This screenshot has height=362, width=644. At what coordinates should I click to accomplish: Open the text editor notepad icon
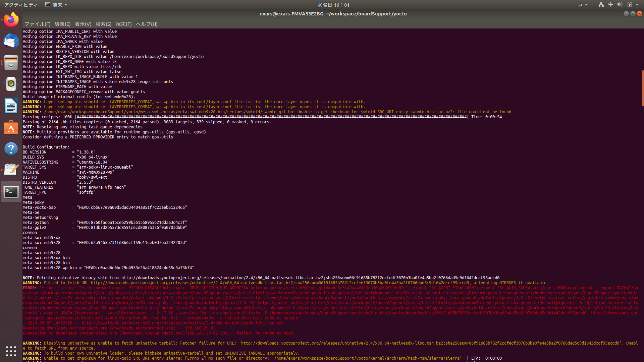pyautogui.click(x=11, y=170)
